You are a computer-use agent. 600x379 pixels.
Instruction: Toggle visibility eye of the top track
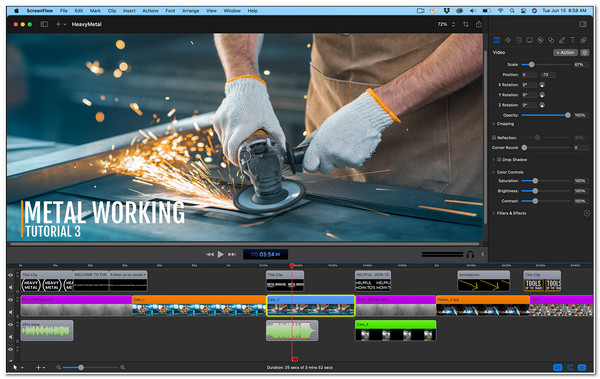pos(11,275)
